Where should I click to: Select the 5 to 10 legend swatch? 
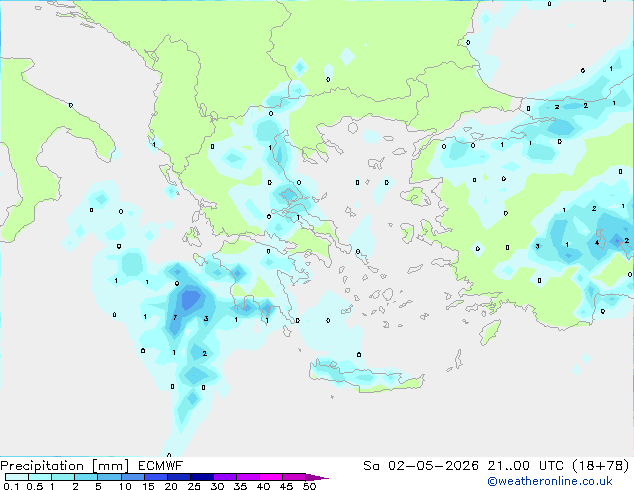109,477
